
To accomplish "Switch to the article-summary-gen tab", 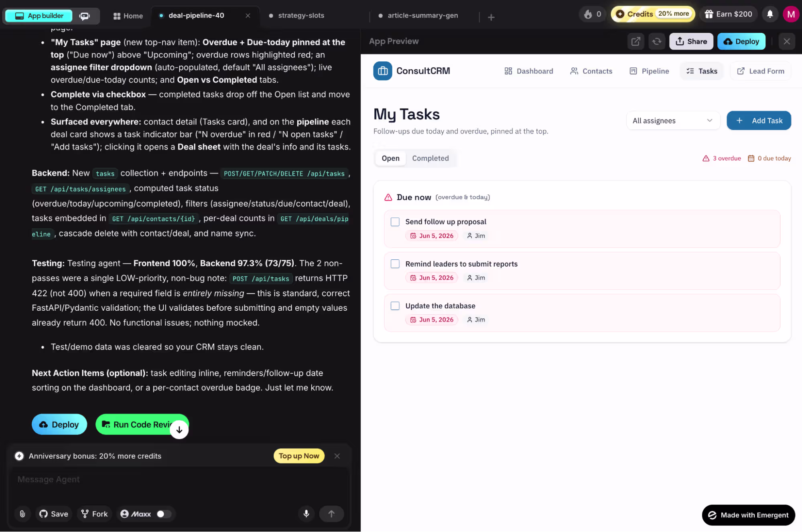I will click(x=423, y=16).
